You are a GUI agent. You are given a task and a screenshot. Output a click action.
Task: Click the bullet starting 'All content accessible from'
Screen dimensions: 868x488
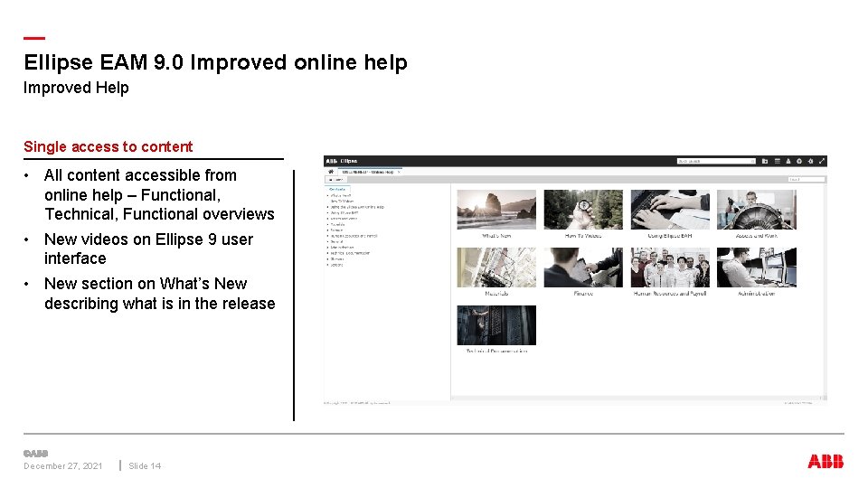[159, 195]
